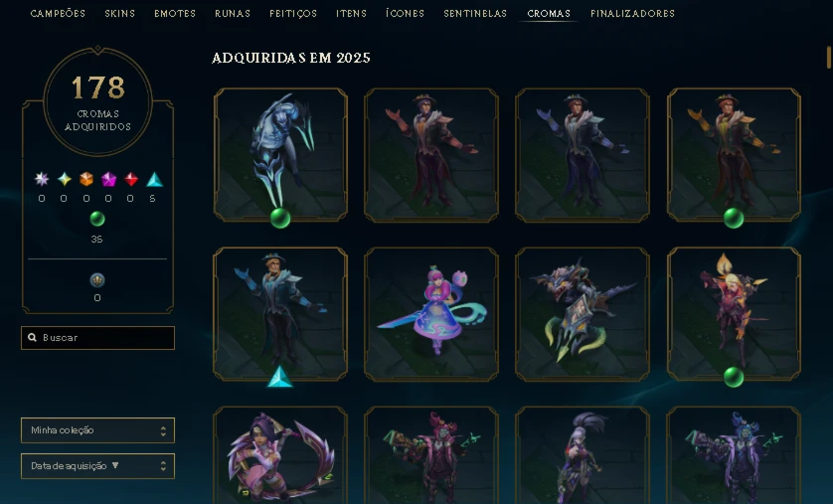Viewport: 833px width, 504px height.
Task: Click the yellow-cyan star gem icon
Action: click(65, 179)
